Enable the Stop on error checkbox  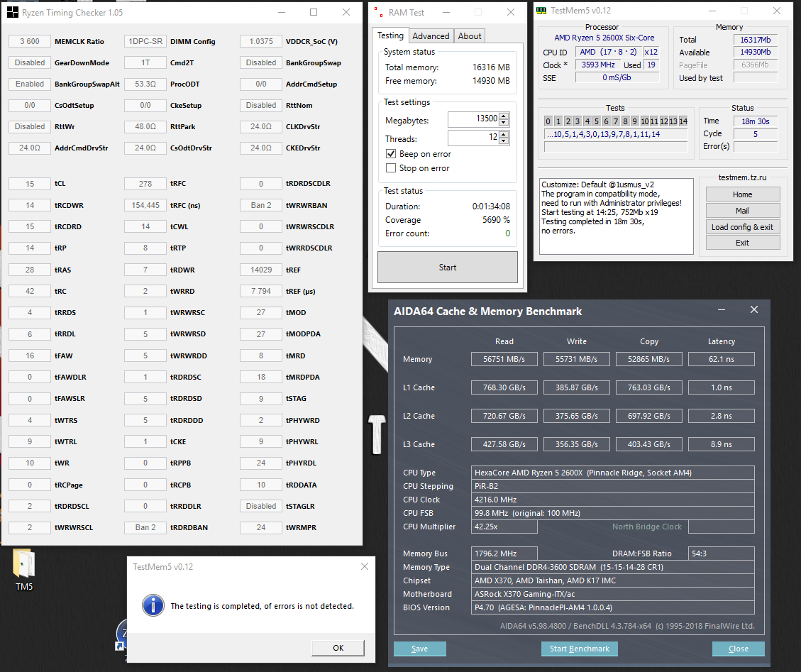391,168
